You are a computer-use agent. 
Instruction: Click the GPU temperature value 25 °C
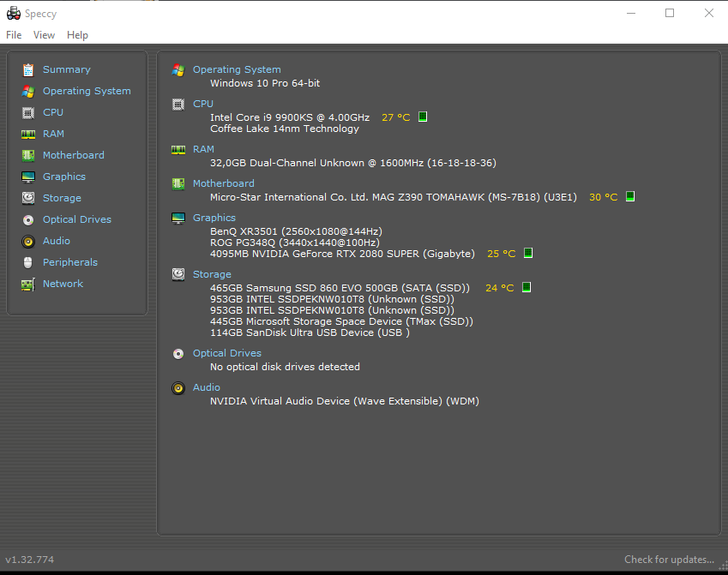pyautogui.click(x=502, y=254)
